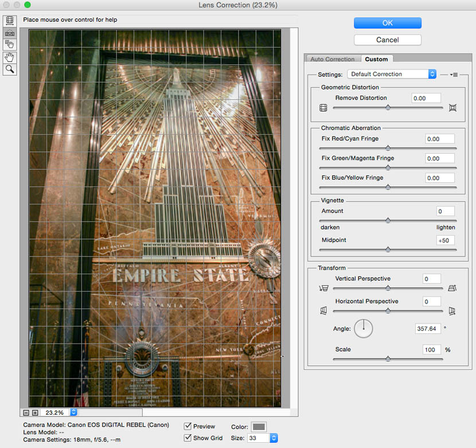Click the Remove Distortion slider
Screen dimensions: 476x448
point(388,107)
